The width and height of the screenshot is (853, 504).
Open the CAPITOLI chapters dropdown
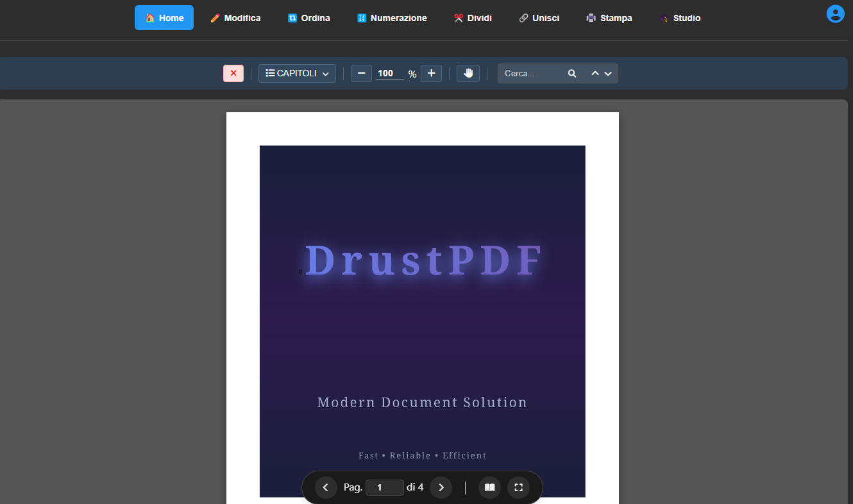(296, 73)
